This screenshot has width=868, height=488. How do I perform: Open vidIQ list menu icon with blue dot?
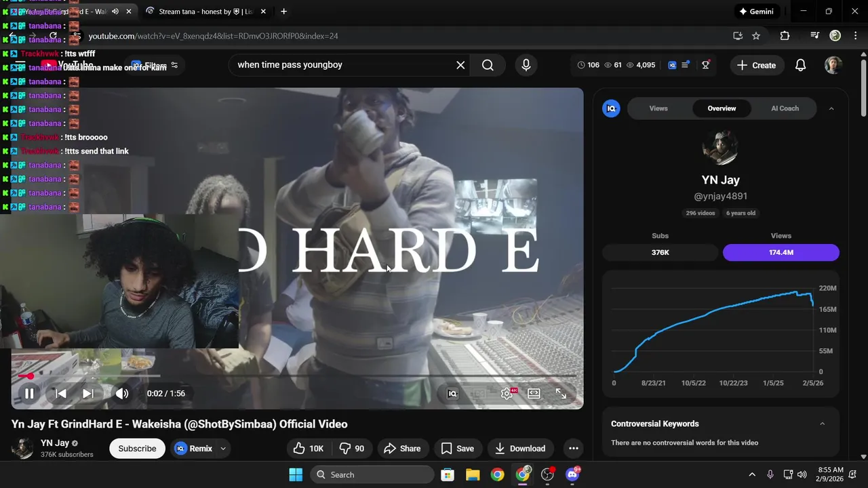coord(686,64)
